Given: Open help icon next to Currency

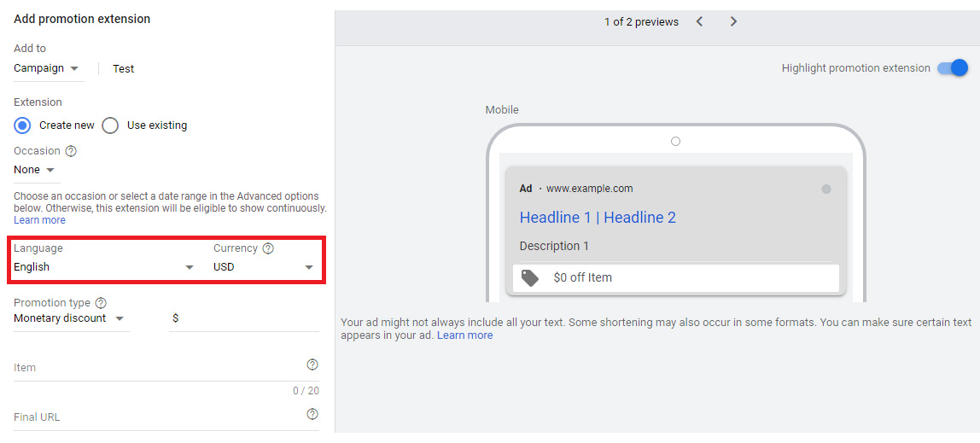Looking at the screenshot, I should [268, 248].
